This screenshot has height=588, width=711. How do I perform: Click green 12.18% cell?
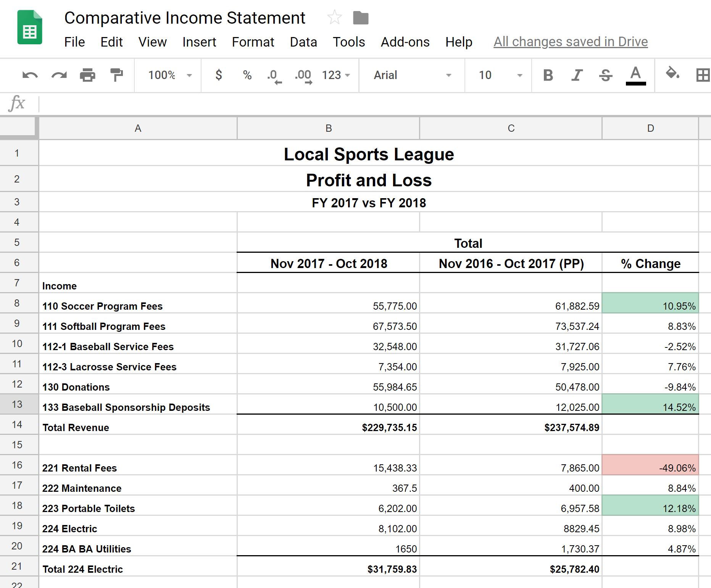[650, 506]
